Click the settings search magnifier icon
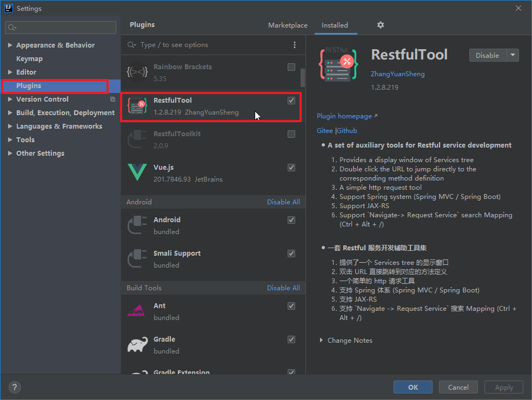This screenshot has width=532, height=400. pos(12,28)
